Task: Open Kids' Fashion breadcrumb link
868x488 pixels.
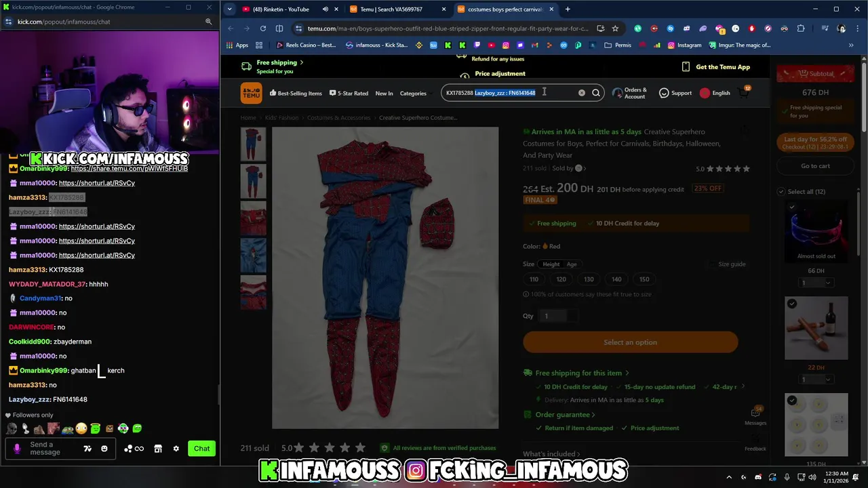Action: tap(281, 118)
